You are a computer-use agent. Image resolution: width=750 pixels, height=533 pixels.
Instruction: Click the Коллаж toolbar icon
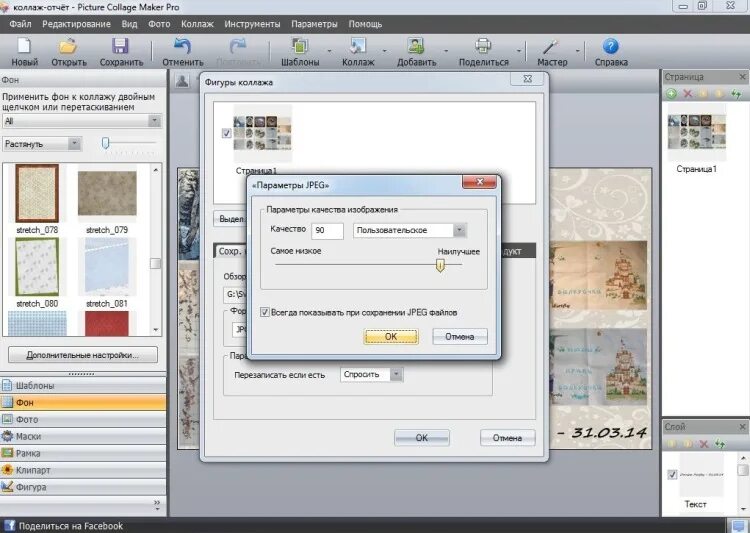pos(358,46)
